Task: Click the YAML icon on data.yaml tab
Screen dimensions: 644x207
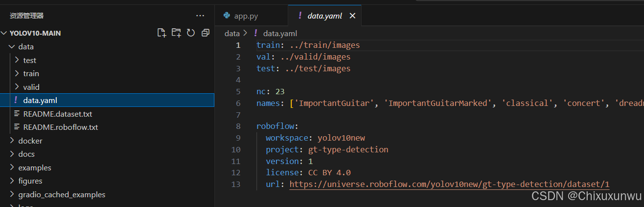Action: [300, 16]
